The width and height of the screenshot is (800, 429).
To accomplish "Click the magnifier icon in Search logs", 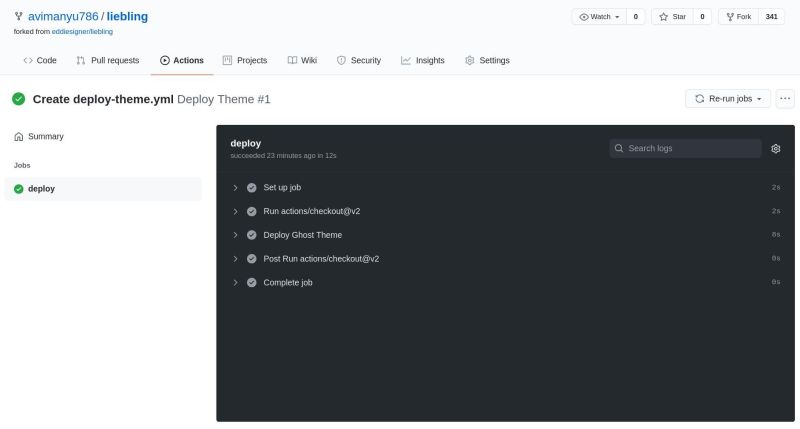I will click(619, 148).
